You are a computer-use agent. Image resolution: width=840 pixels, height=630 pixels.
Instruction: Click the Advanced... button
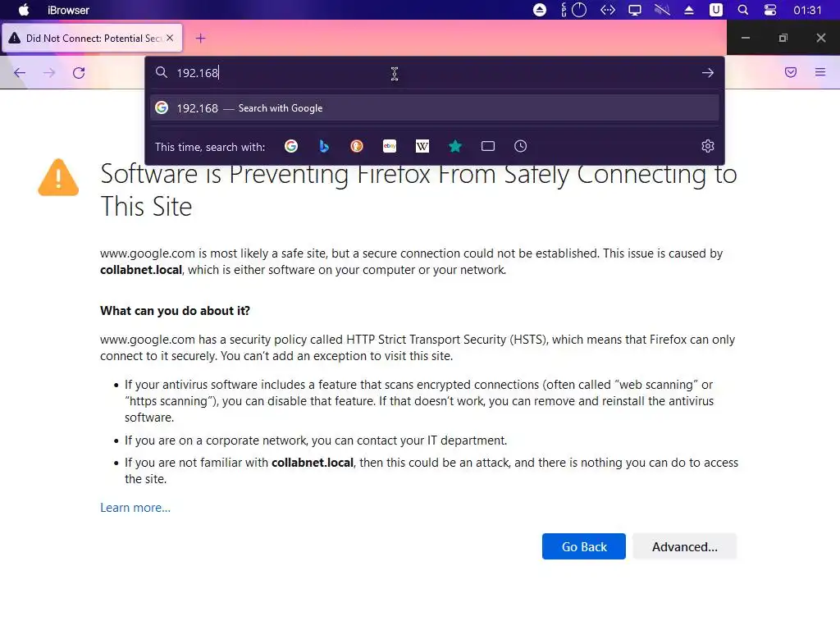click(685, 546)
